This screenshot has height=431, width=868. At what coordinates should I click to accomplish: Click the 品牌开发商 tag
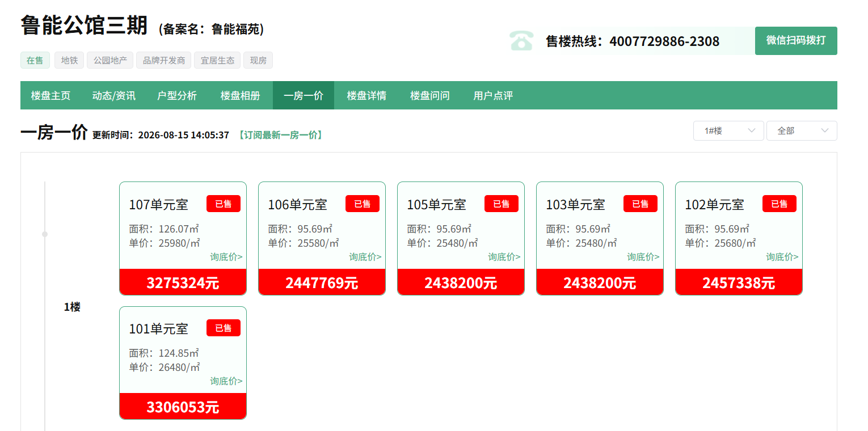tap(164, 60)
